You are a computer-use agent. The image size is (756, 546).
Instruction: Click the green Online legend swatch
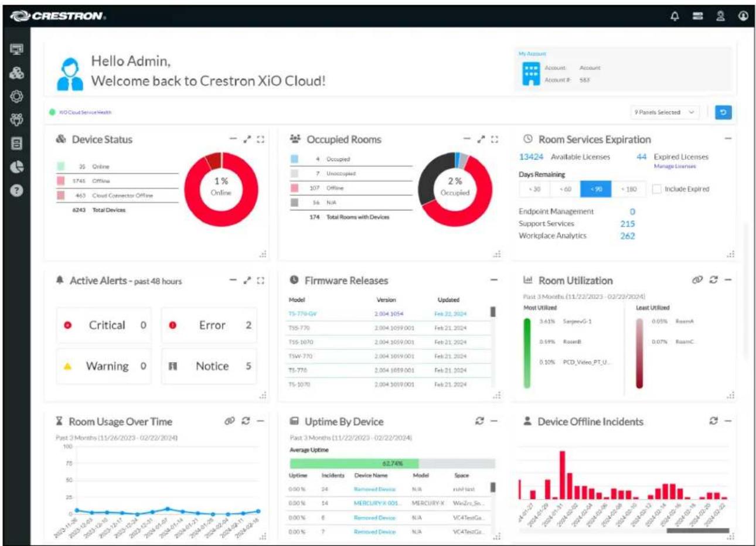[61, 166]
